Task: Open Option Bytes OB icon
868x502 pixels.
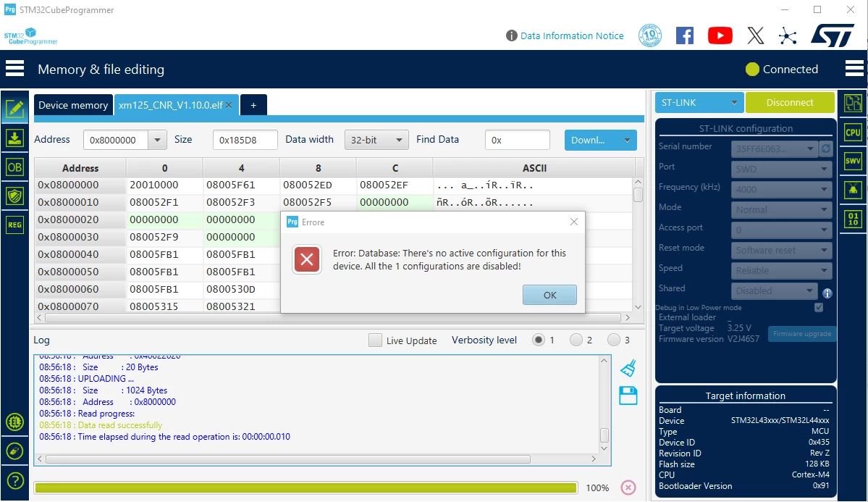Action: [x=15, y=167]
